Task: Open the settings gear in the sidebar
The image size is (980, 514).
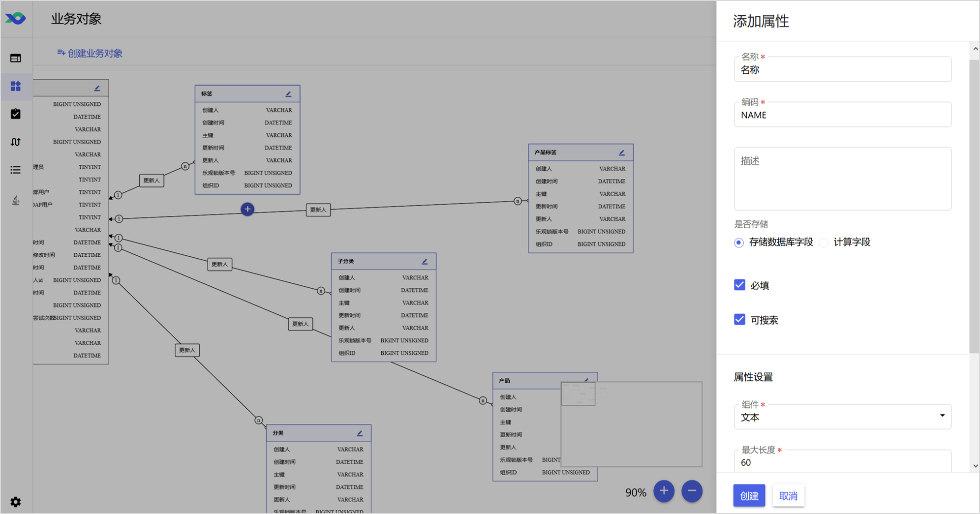Action: pyautogui.click(x=16, y=502)
